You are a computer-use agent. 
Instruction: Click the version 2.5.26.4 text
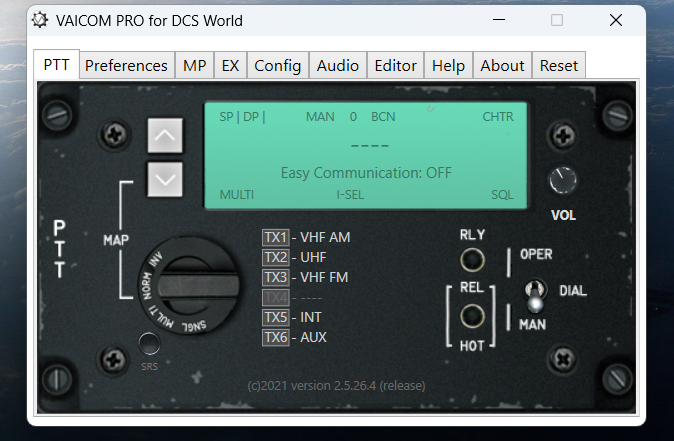pos(337,386)
